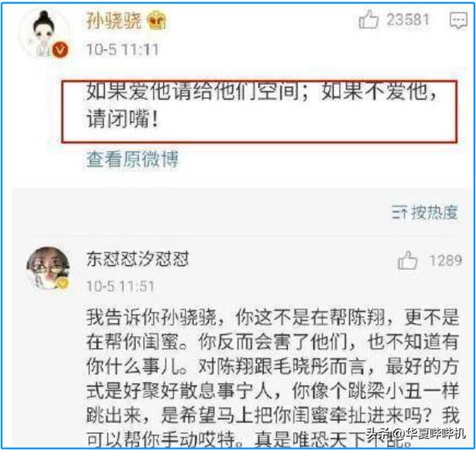Click the post text starting 如果爱他请给他们空间
This screenshot has height=450, width=476.
tap(261, 105)
